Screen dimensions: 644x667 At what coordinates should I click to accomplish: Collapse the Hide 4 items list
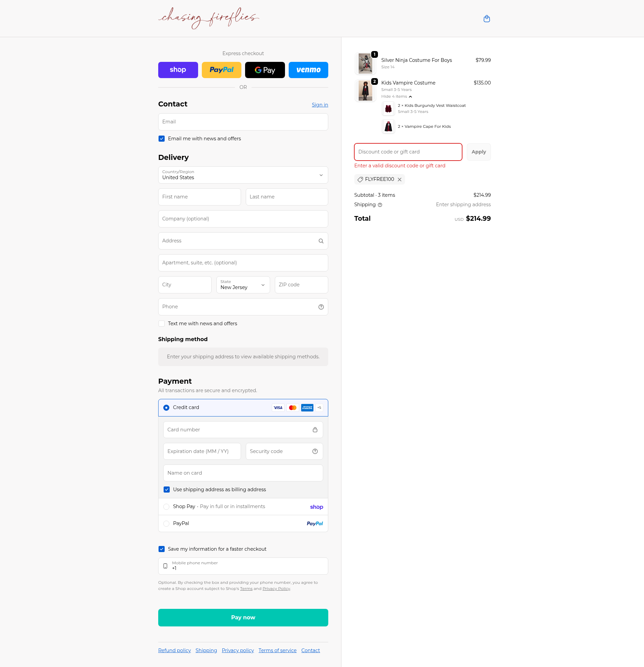[396, 97]
